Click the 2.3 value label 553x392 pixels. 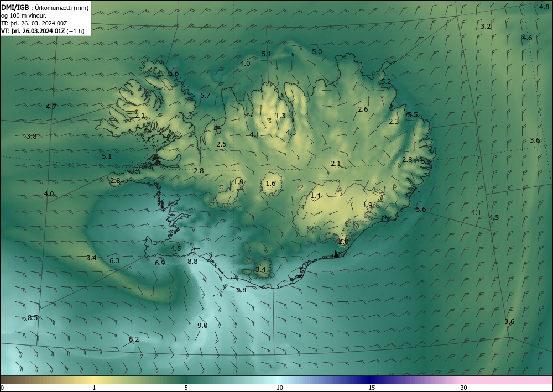(394, 122)
